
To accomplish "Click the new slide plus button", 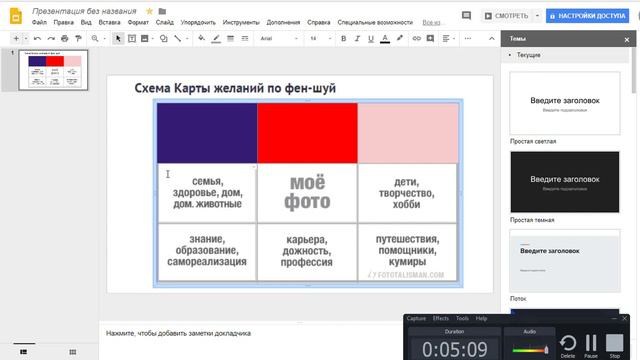I will tap(16, 38).
